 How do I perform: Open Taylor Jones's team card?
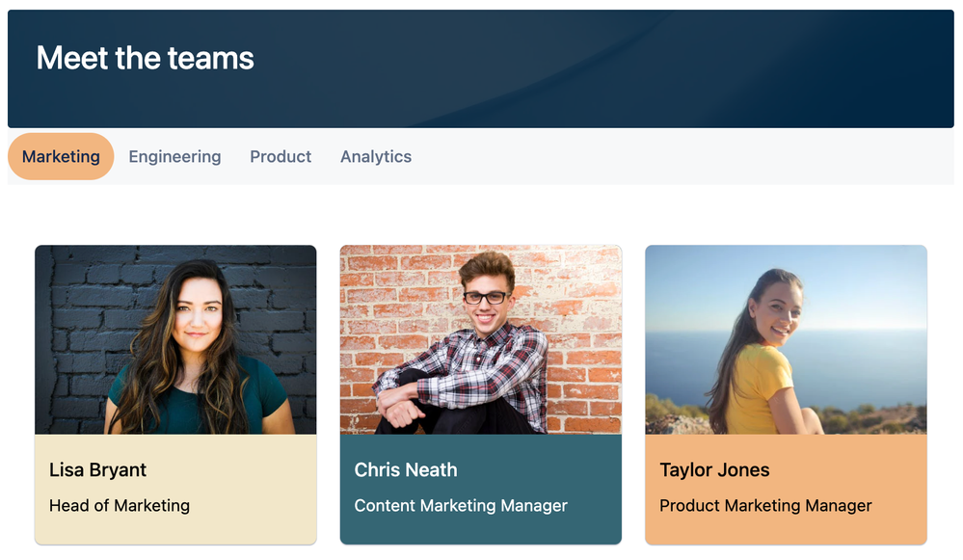pyautogui.click(x=785, y=395)
